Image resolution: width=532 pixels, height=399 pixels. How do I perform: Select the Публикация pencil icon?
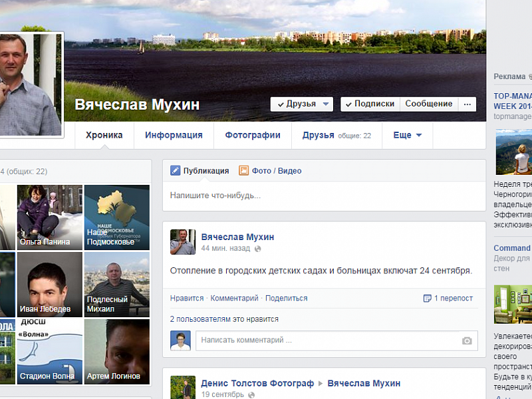pyautogui.click(x=175, y=170)
